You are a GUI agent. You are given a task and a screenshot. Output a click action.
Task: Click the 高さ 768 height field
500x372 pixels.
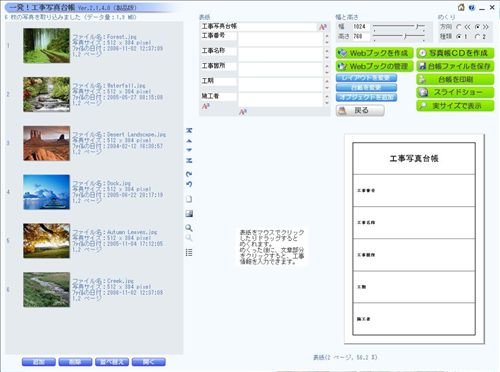[x=361, y=36]
